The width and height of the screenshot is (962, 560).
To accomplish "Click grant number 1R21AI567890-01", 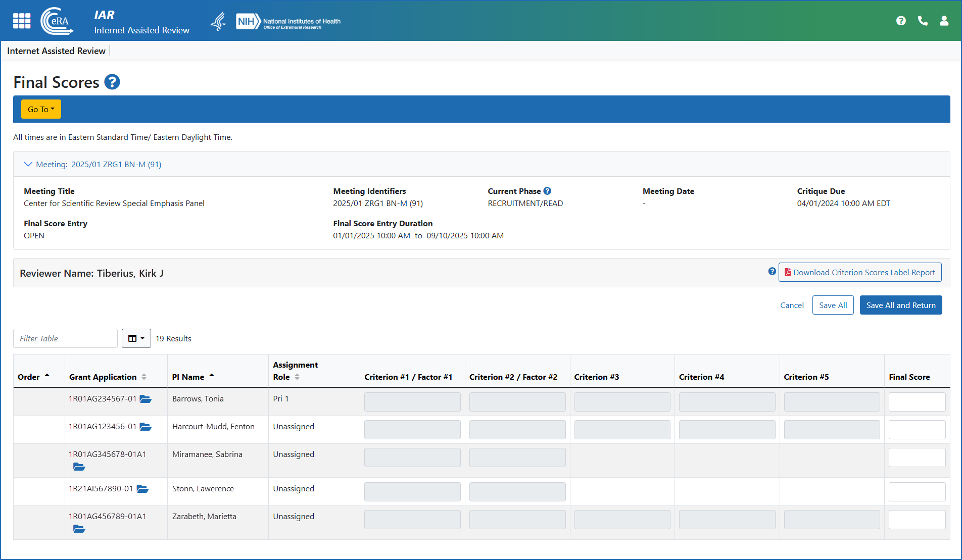I will coord(101,489).
